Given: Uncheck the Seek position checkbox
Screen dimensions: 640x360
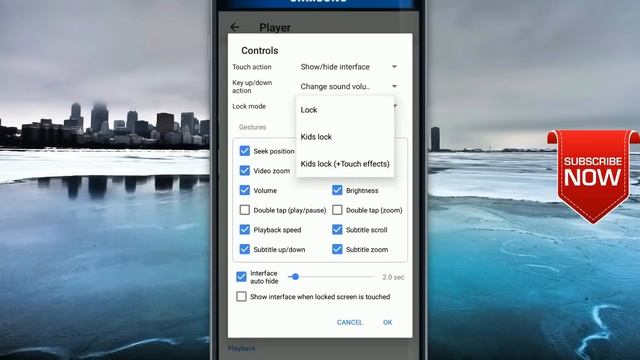Looking at the screenshot, I should pos(244,151).
